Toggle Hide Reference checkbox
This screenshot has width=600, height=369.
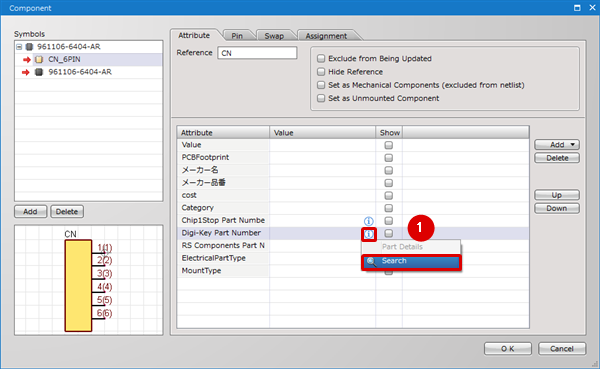click(x=321, y=72)
